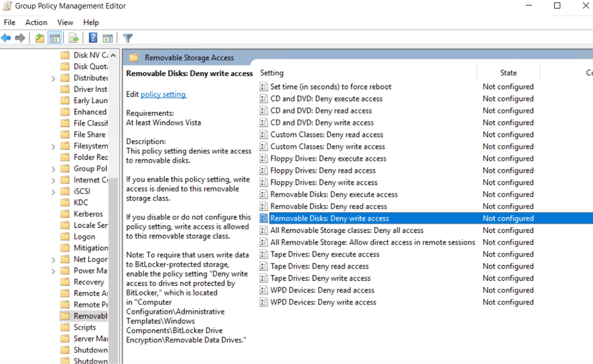Screen dimensions: 593x364
Task: Open the Action menu
Action: tap(36, 22)
